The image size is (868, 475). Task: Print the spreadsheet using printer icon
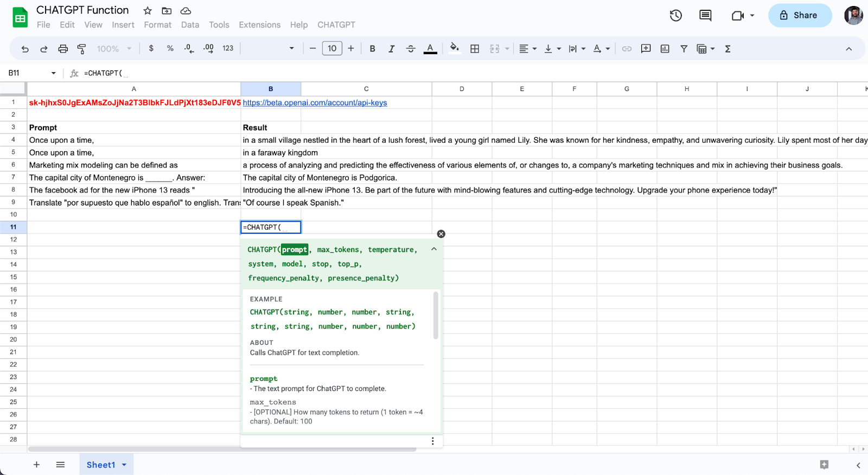point(63,49)
